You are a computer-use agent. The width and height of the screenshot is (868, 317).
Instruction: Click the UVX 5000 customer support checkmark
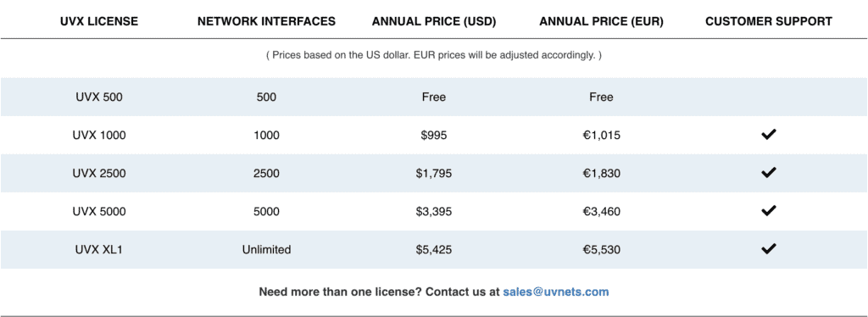(x=768, y=211)
